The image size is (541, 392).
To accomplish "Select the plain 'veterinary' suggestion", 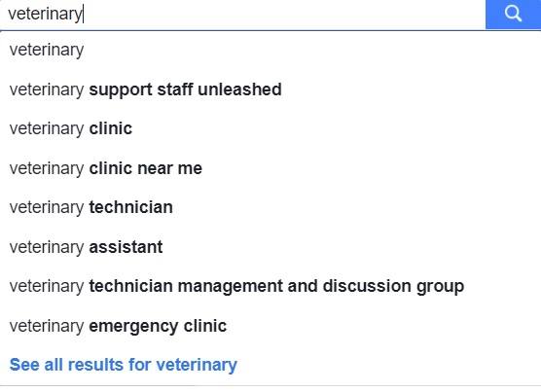I will 270,50.
